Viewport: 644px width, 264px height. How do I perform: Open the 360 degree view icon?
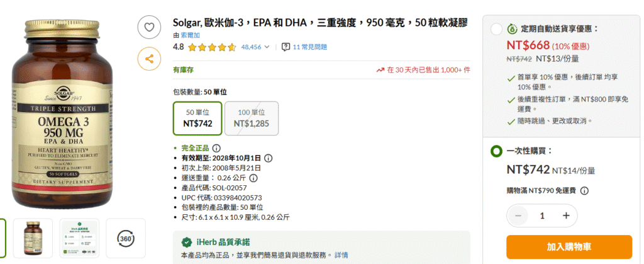[x=126, y=239]
